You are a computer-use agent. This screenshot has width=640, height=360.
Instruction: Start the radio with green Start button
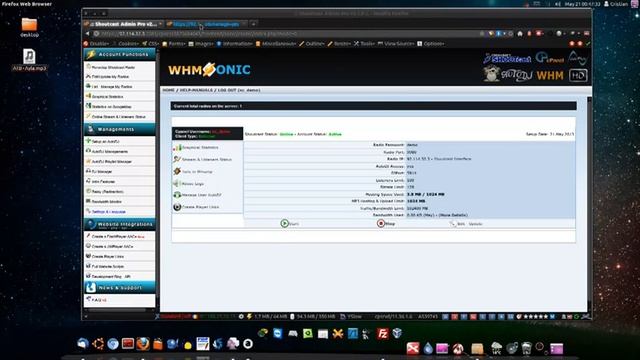pyautogui.click(x=290, y=224)
